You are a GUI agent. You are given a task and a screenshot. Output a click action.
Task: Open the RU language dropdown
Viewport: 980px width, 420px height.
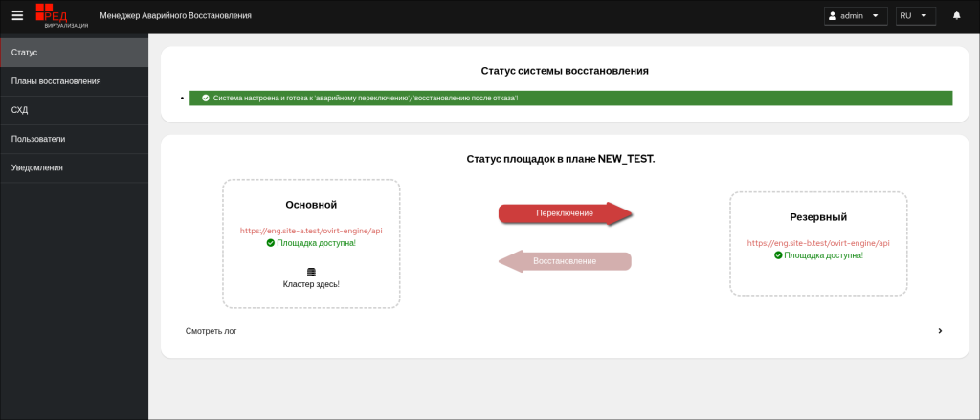coord(916,16)
